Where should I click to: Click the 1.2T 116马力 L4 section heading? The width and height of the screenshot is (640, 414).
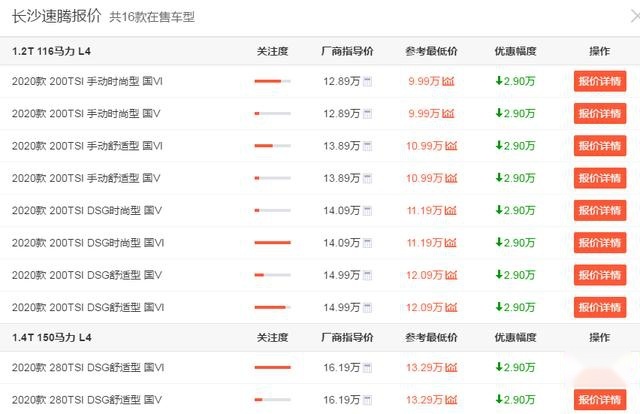click(51, 51)
